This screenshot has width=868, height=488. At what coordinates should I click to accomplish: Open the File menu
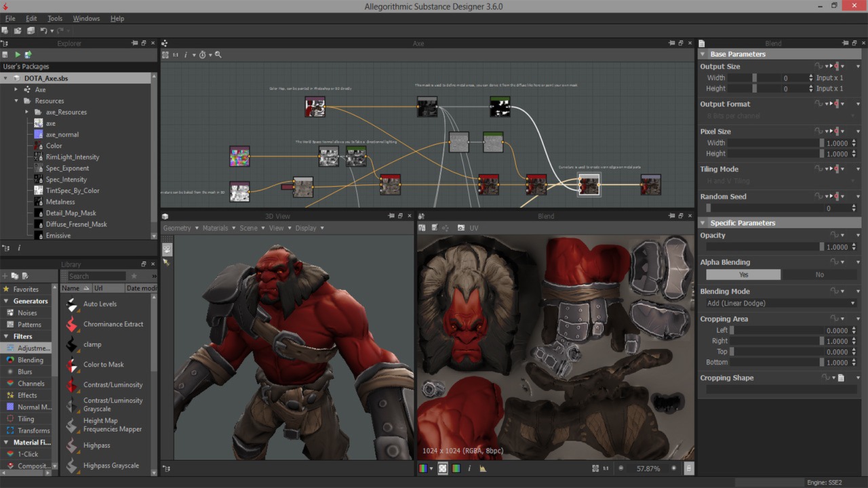tap(10, 18)
